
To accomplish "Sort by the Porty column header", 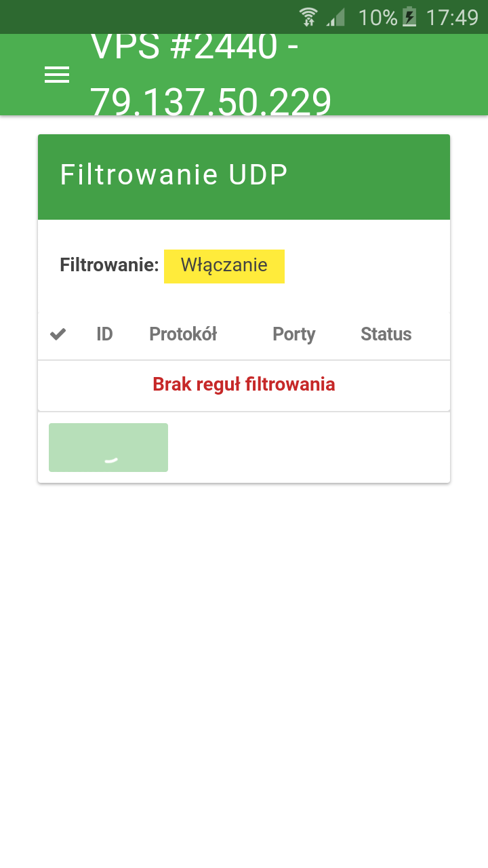I will tap(294, 334).
